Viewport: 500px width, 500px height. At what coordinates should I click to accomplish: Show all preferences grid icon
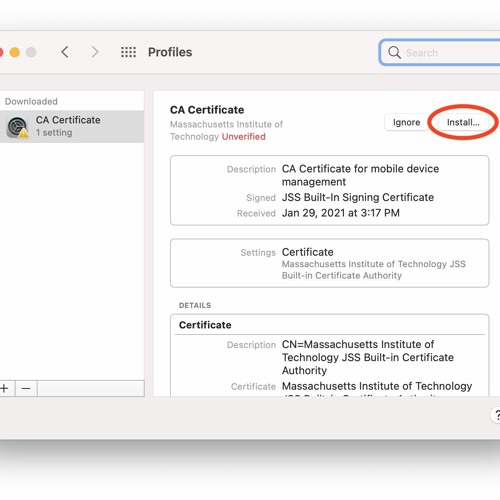[128, 52]
